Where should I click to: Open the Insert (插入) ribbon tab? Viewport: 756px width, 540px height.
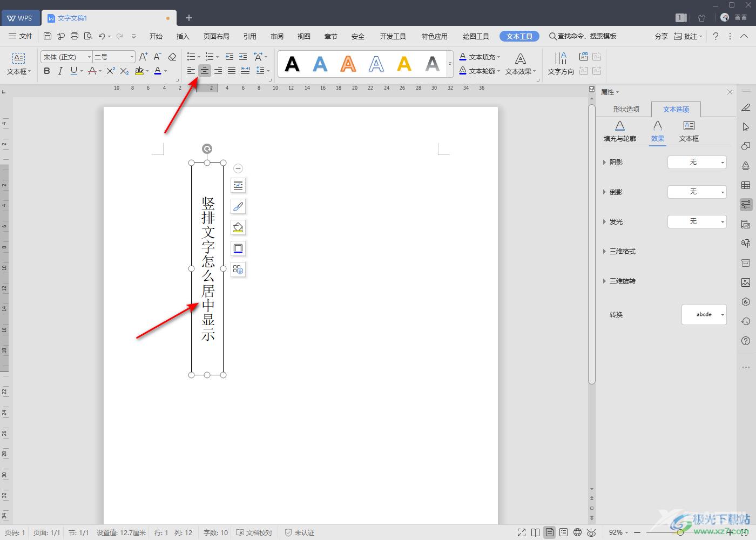point(183,36)
